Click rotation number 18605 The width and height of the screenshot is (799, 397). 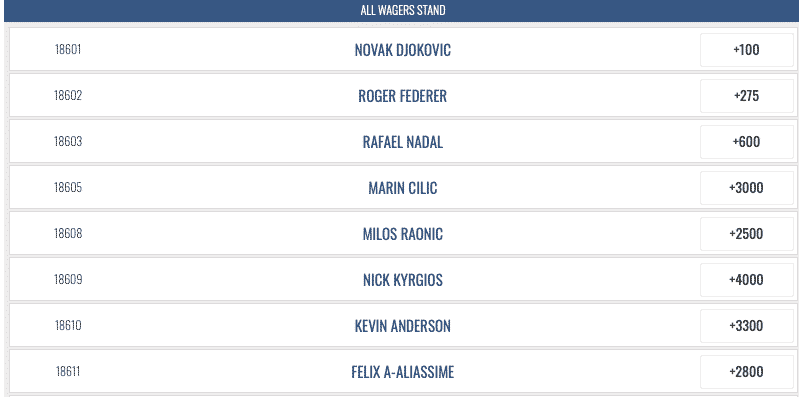pos(68,188)
